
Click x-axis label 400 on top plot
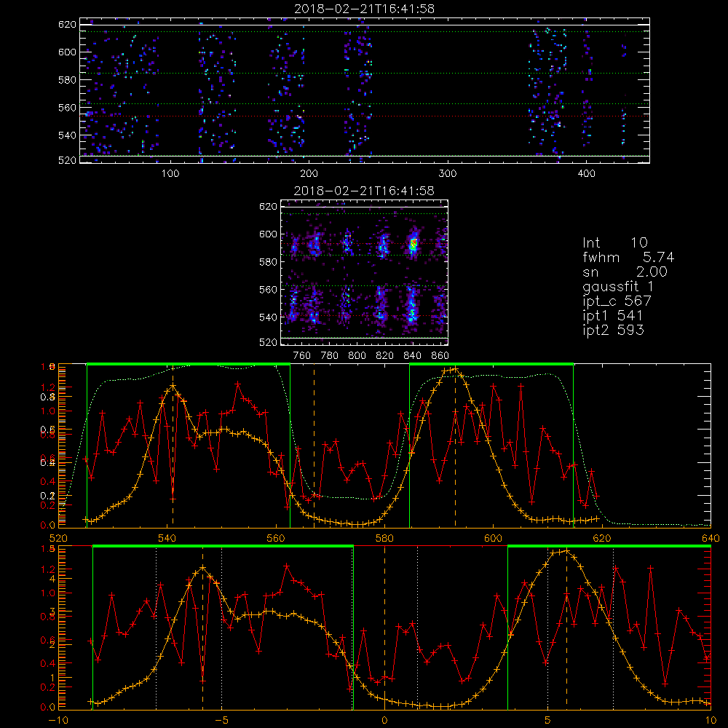(586, 174)
